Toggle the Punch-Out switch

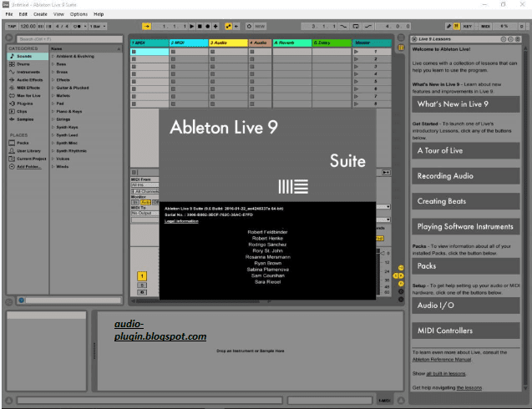point(368,26)
